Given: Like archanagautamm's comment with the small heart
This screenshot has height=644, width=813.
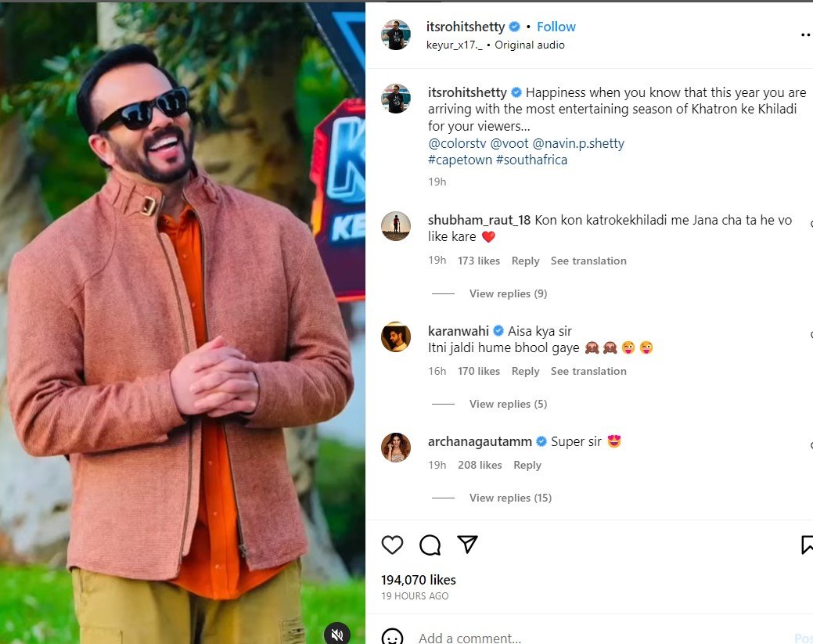Looking at the screenshot, I should 810,444.
